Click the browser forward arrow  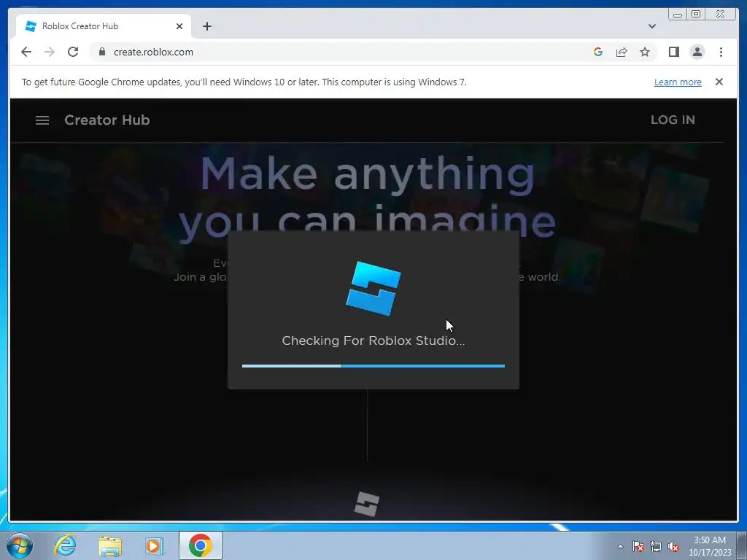point(50,52)
